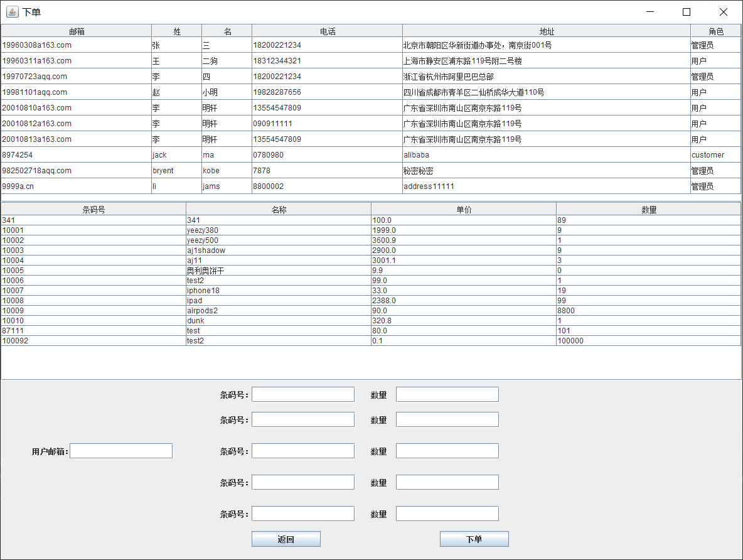
Task: Click the first 条码号 input field
Action: pos(302,394)
